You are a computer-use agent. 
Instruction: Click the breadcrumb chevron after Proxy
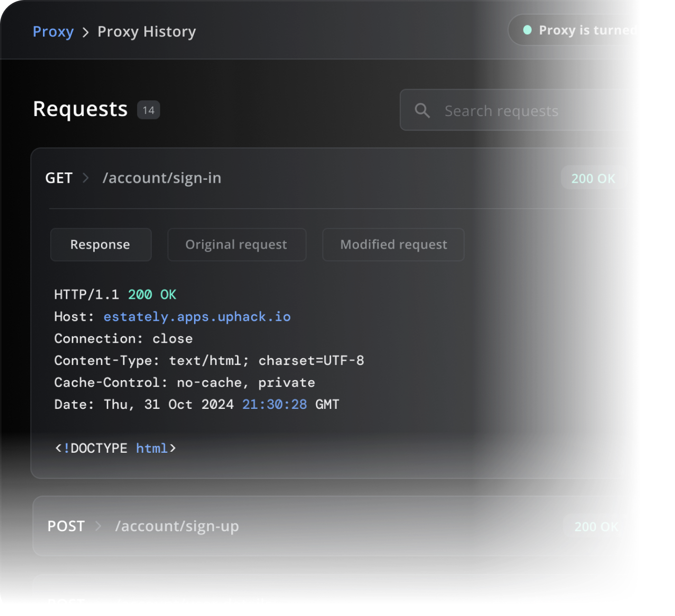click(86, 32)
